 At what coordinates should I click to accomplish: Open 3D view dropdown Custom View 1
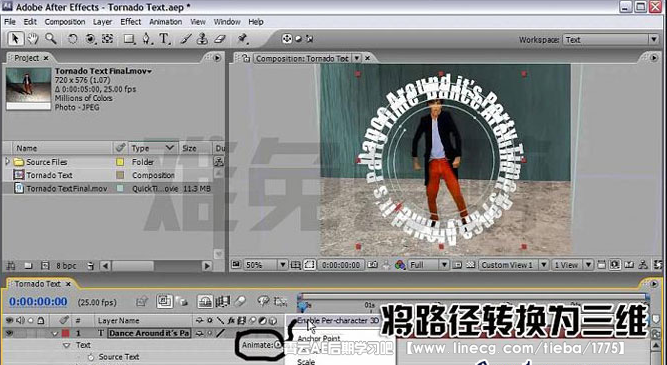tap(513, 265)
